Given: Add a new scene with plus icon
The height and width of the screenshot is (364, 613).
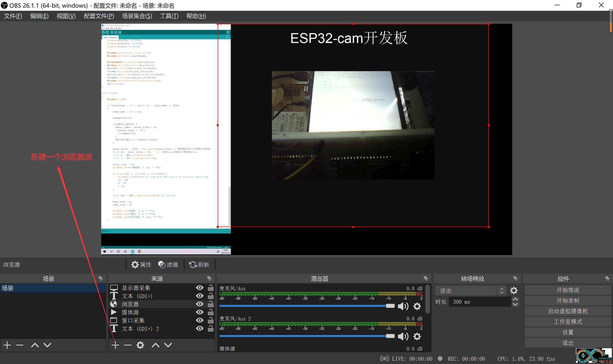Looking at the screenshot, I should (7, 345).
